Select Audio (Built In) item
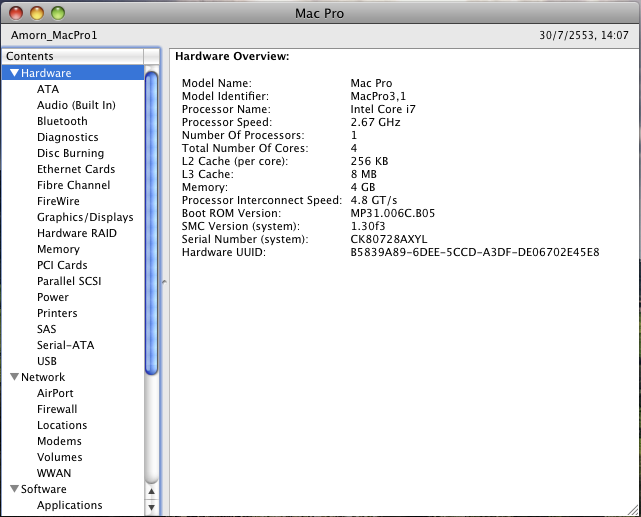This screenshot has height=517, width=641. coord(76,105)
